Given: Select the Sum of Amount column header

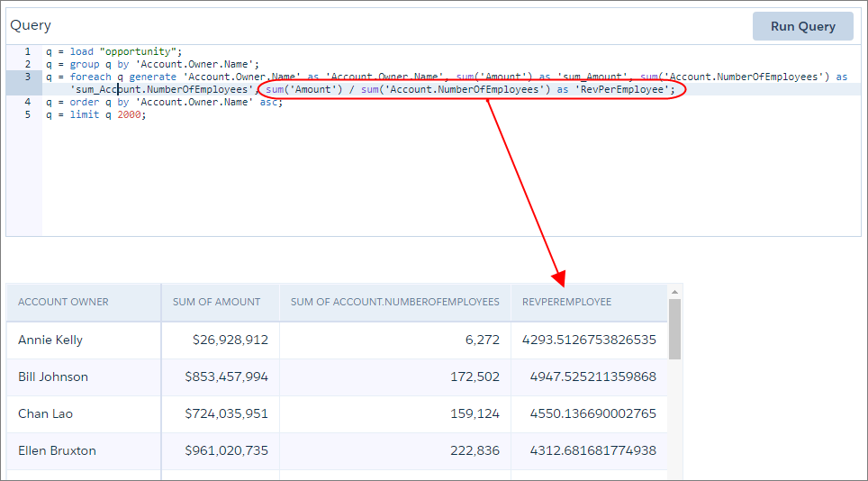Looking at the screenshot, I should [x=221, y=303].
